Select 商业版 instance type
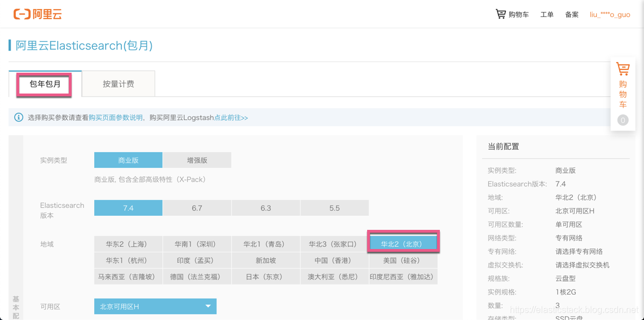 pyautogui.click(x=128, y=161)
